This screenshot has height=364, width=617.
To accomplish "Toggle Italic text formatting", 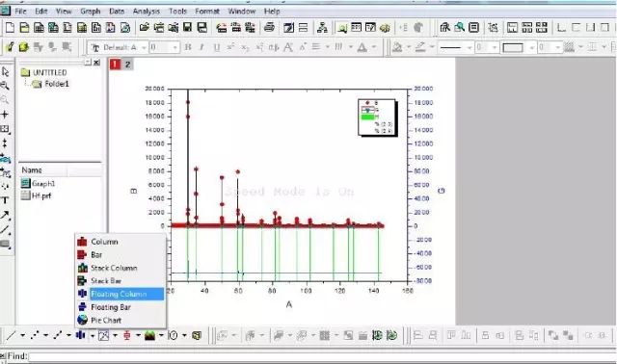I will coord(201,47).
